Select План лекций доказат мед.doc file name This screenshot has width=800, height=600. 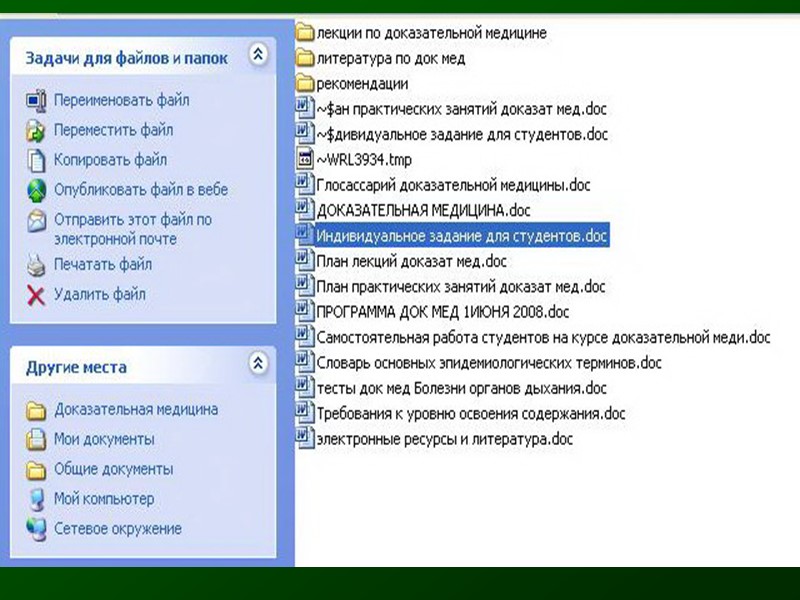(411, 261)
